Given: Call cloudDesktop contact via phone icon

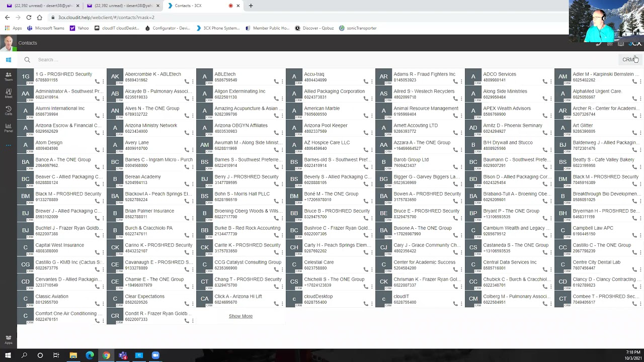Looking at the screenshot, I should [x=366, y=304].
